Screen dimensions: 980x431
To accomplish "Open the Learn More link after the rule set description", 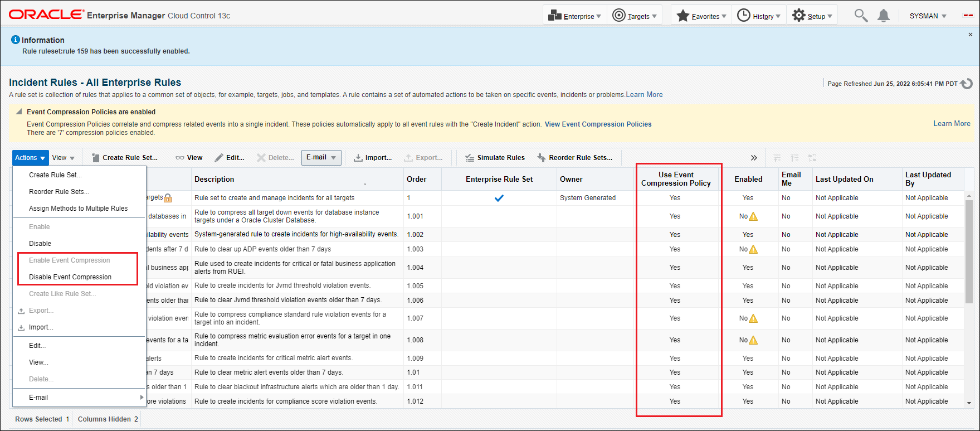I will 645,95.
